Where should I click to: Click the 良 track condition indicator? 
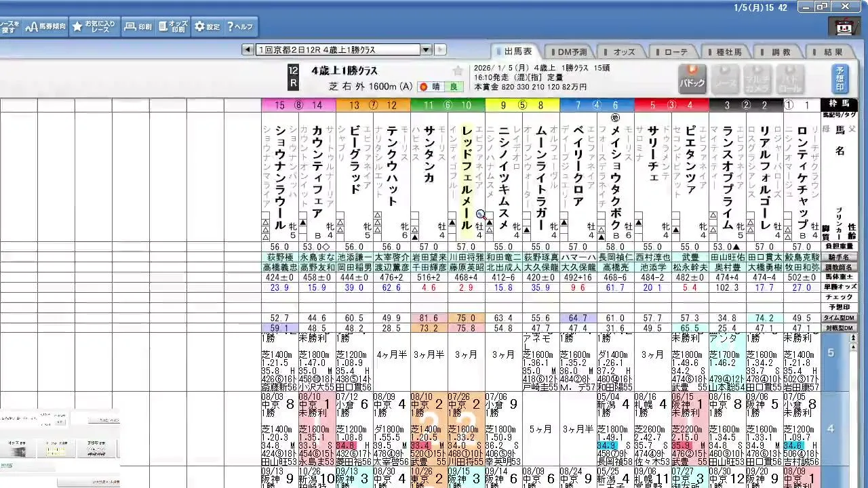(x=454, y=87)
